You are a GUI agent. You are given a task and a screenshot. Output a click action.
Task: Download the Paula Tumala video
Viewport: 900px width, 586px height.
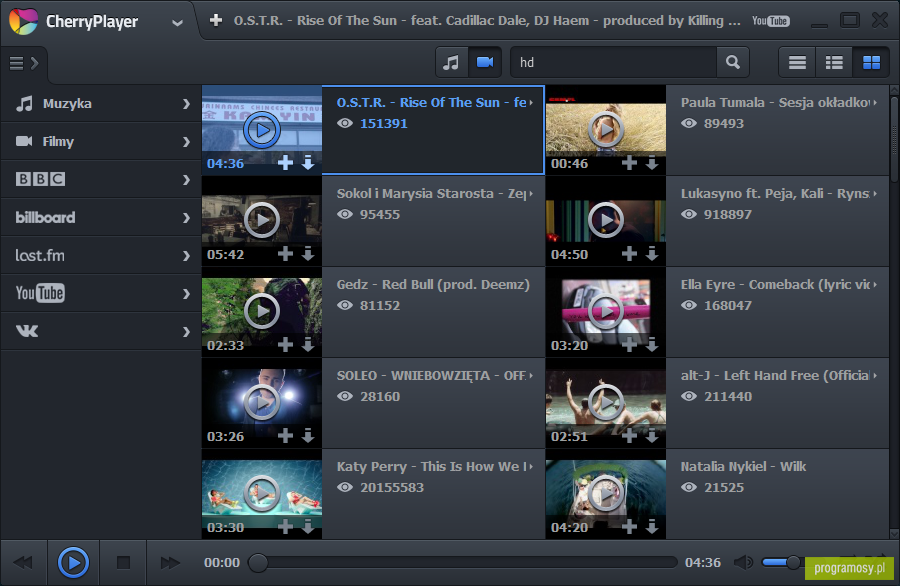pyautogui.click(x=652, y=163)
